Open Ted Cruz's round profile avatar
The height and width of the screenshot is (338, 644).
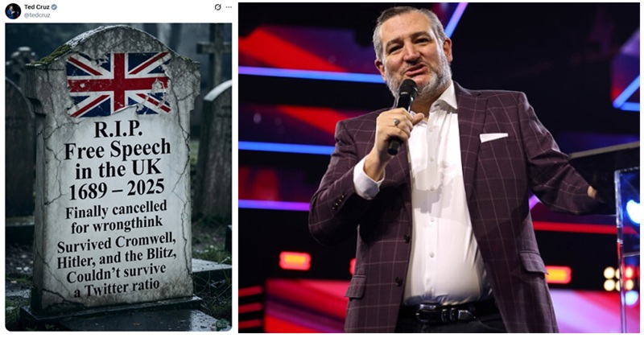pyautogui.click(x=13, y=11)
